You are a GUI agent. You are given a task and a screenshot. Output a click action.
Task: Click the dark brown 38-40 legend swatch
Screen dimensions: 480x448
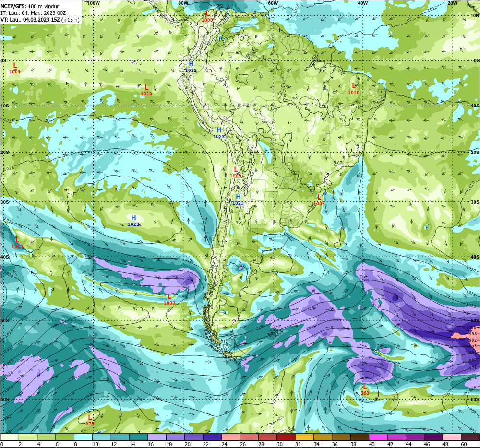(360, 437)
